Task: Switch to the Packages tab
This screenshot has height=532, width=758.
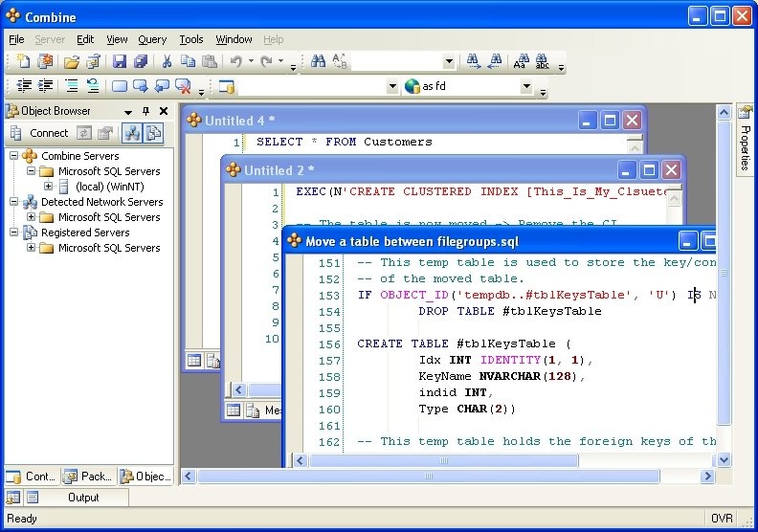Action: [88, 476]
